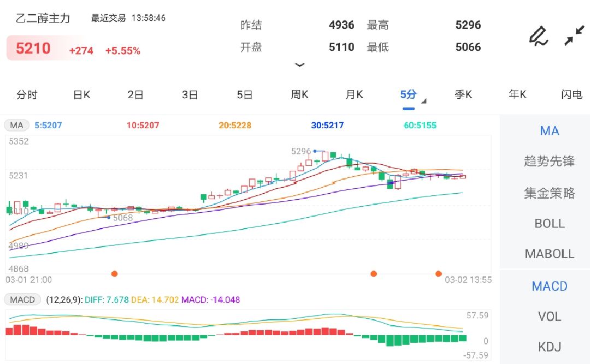Viewport: 590px width, 364px height.
Task: Tap the 5210 current price box
Action: point(33,49)
